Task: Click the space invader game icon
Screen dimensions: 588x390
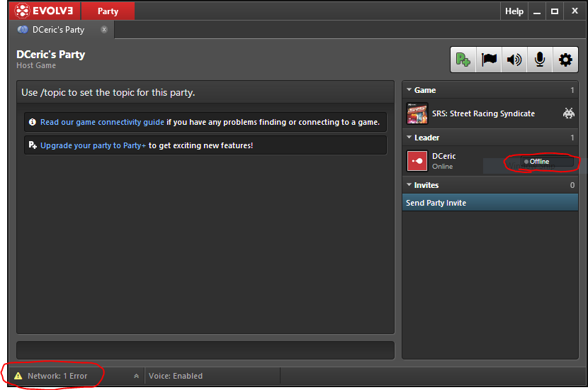Action: [x=568, y=113]
